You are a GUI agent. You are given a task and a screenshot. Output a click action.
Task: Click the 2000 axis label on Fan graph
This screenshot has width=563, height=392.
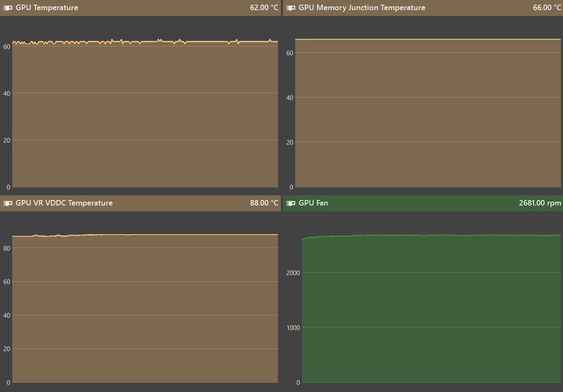pos(293,273)
